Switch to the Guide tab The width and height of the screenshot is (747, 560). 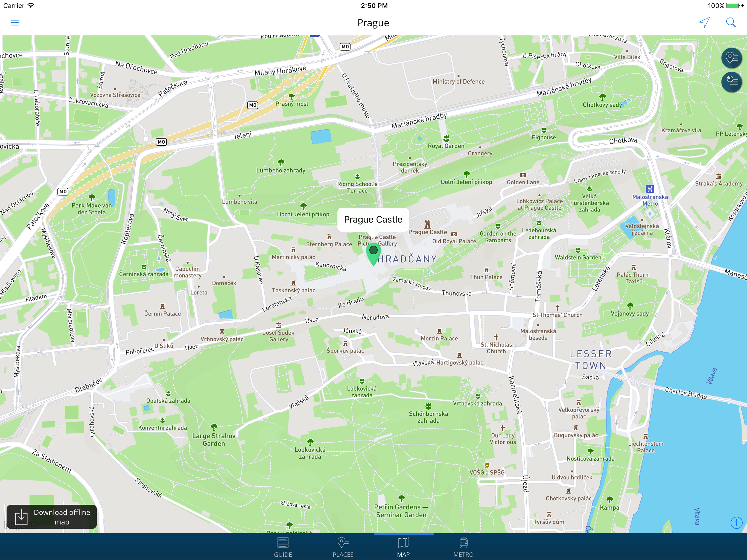[283, 547]
